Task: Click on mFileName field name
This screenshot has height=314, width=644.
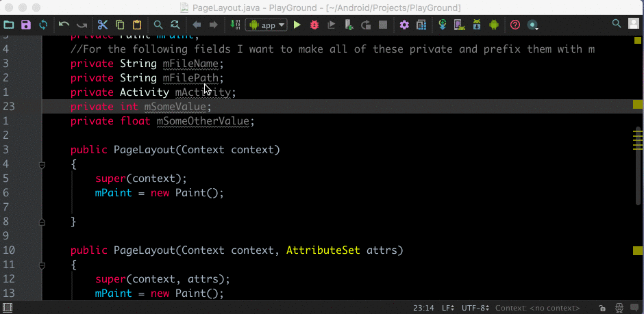Action: (x=191, y=64)
